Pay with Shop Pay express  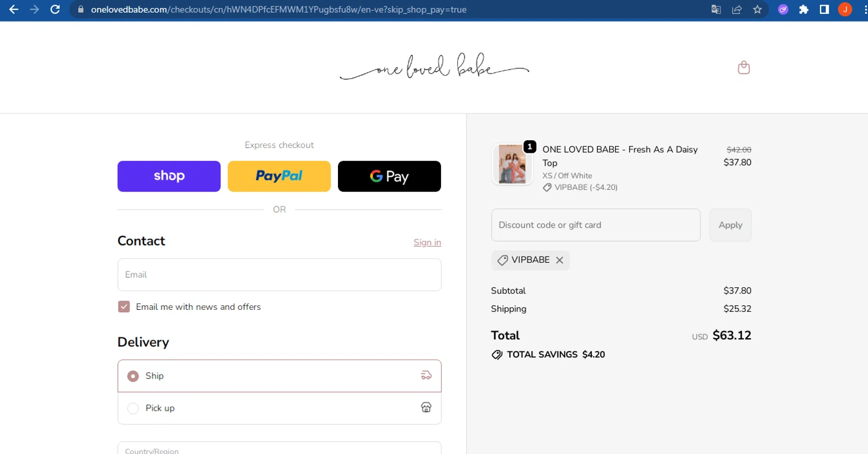(x=169, y=176)
